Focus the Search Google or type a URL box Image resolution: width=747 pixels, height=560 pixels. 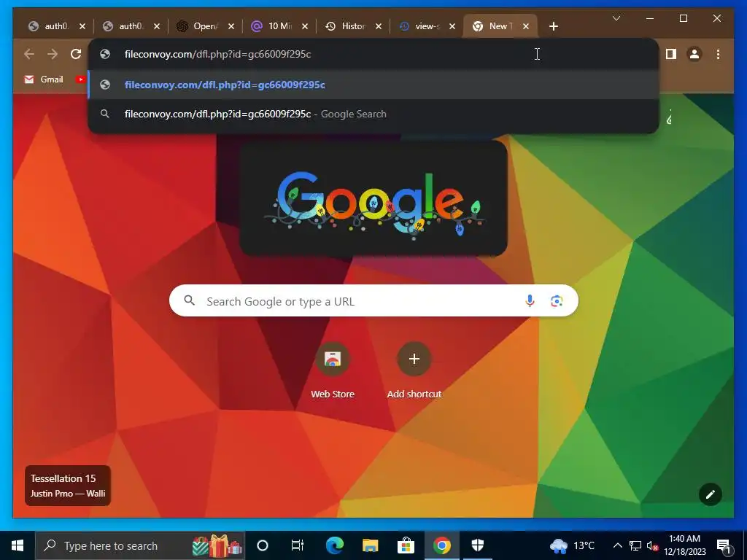pos(374,301)
